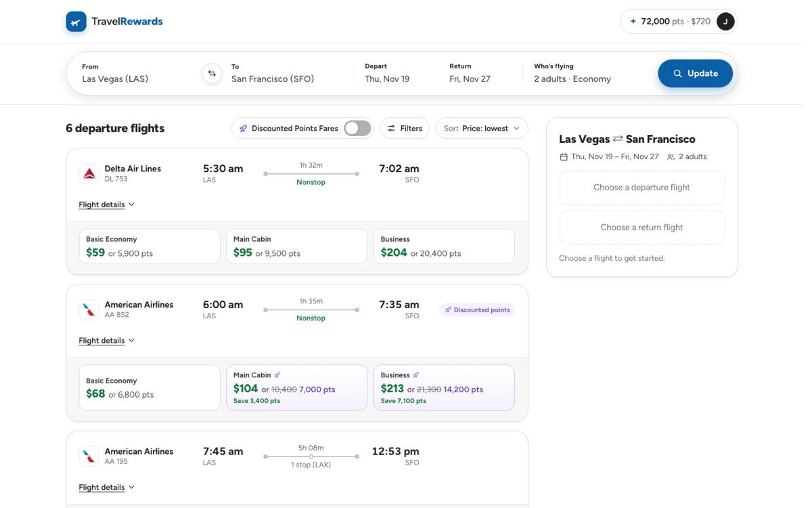Screen dimensions: 812x508
Task: Open the J user avatar menu
Action: (725, 22)
